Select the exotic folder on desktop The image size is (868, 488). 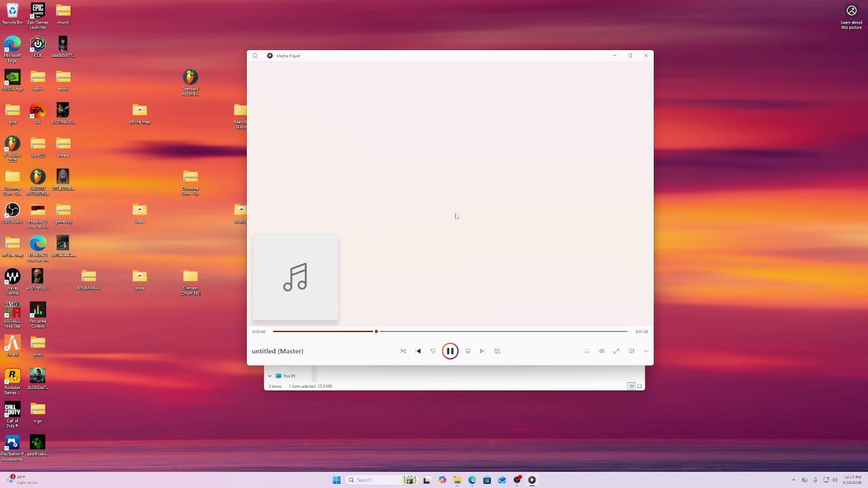(63, 80)
